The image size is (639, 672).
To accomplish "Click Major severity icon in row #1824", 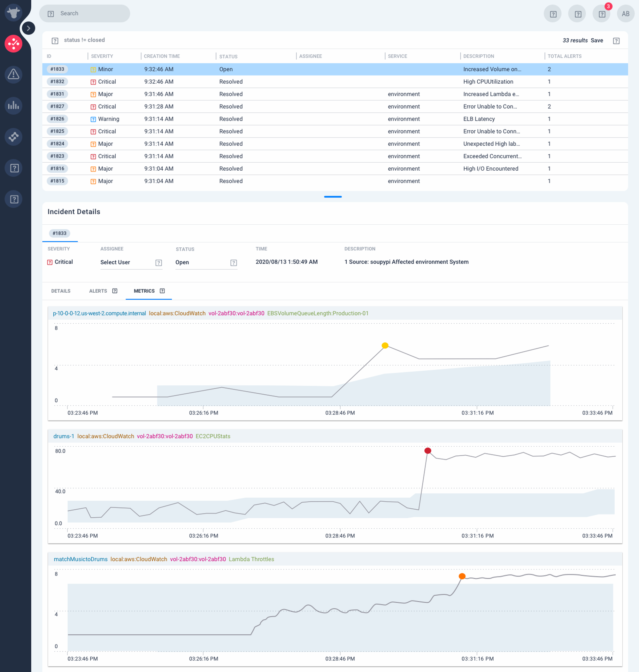I will click(93, 144).
